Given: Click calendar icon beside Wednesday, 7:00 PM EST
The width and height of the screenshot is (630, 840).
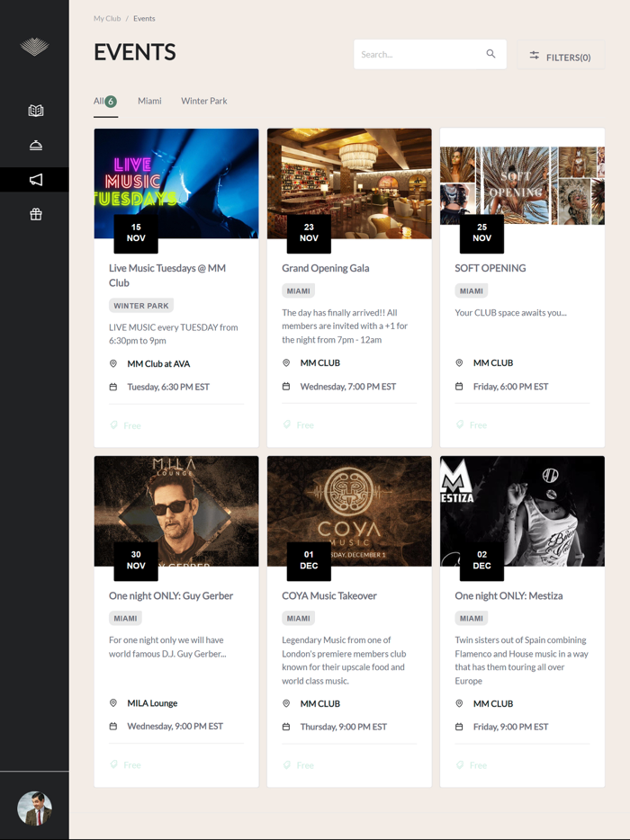Looking at the screenshot, I should (x=286, y=386).
